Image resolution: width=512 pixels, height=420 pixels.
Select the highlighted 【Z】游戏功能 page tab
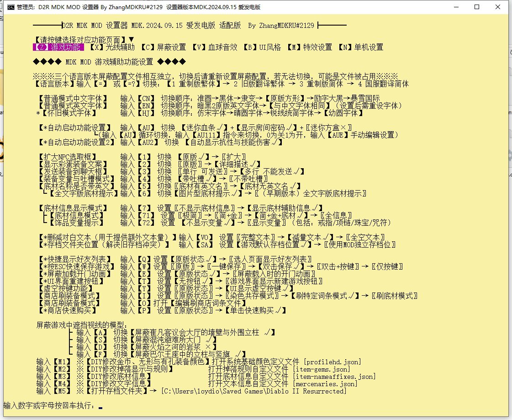click(58, 47)
